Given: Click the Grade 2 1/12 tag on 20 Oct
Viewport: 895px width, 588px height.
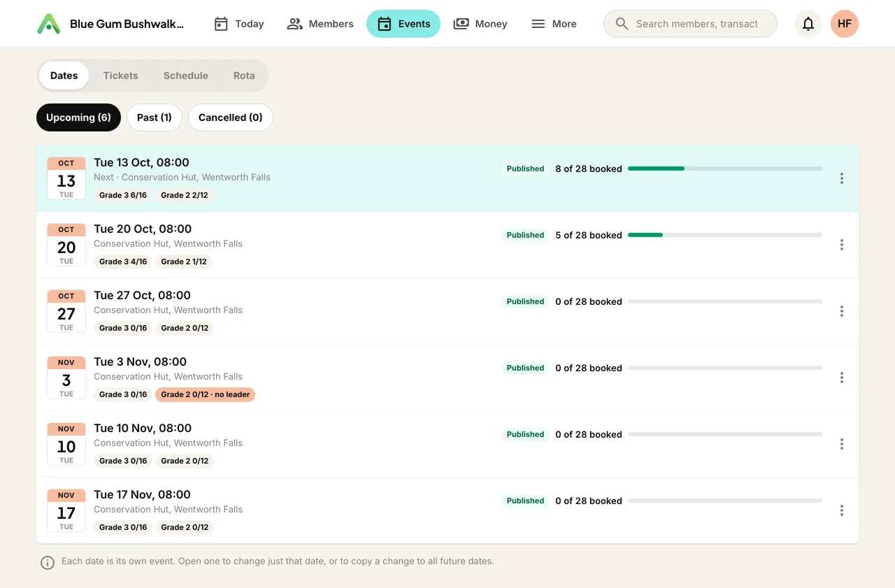Looking at the screenshot, I should click(185, 261).
